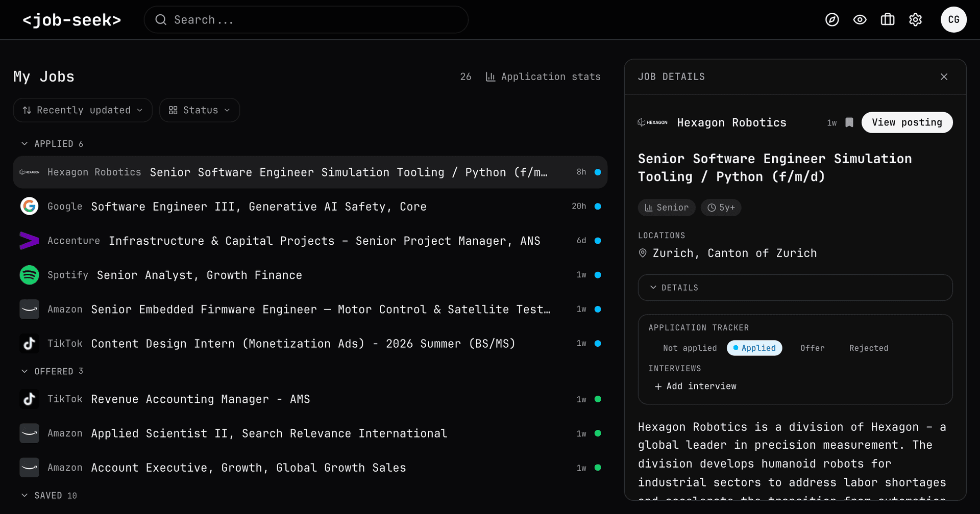This screenshot has height=514, width=980.
Task: Set tracker status to Offer
Action: (x=812, y=348)
